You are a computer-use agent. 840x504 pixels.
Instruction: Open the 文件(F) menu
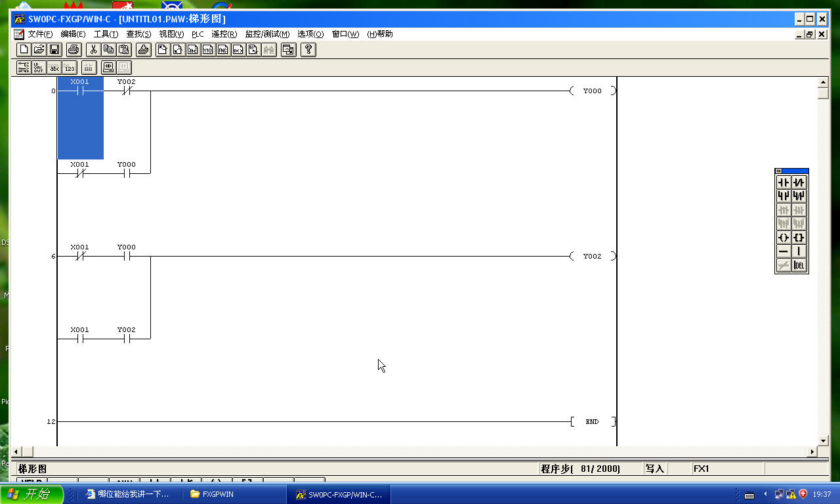click(x=40, y=34)
